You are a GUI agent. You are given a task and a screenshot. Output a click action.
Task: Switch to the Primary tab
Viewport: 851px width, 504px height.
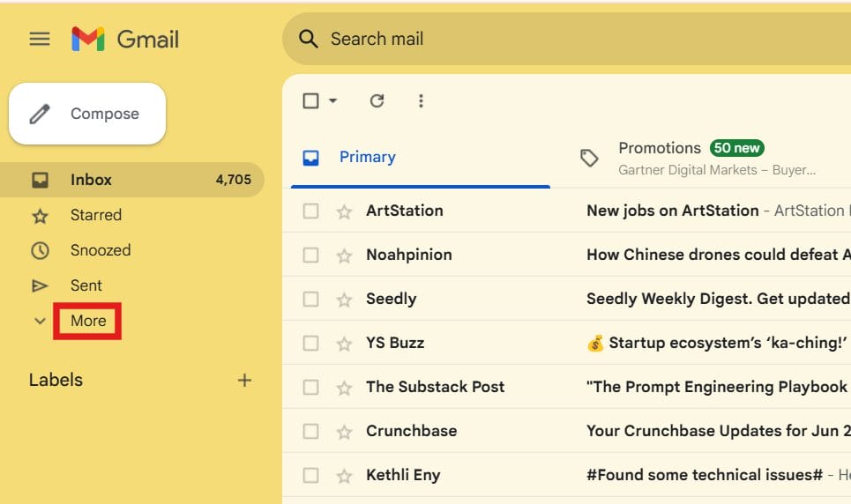click(421, 158)
